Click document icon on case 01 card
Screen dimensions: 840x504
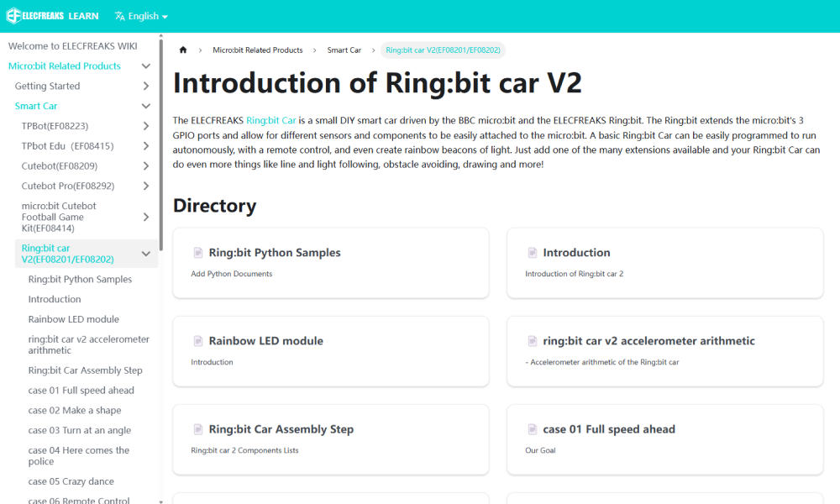pos(533,429)
